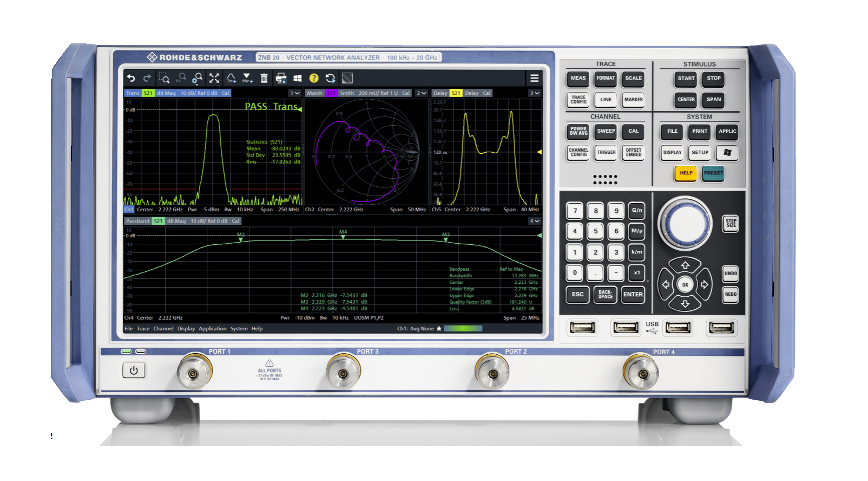Image resolution: width=868 pixels, height=481 pixels.
Task: Toggle the standby power button
Action: (x=134, y=370)
